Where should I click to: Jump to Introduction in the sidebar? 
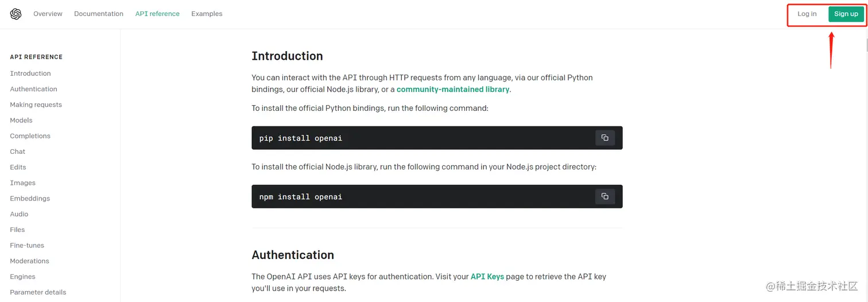pos(30,73)
